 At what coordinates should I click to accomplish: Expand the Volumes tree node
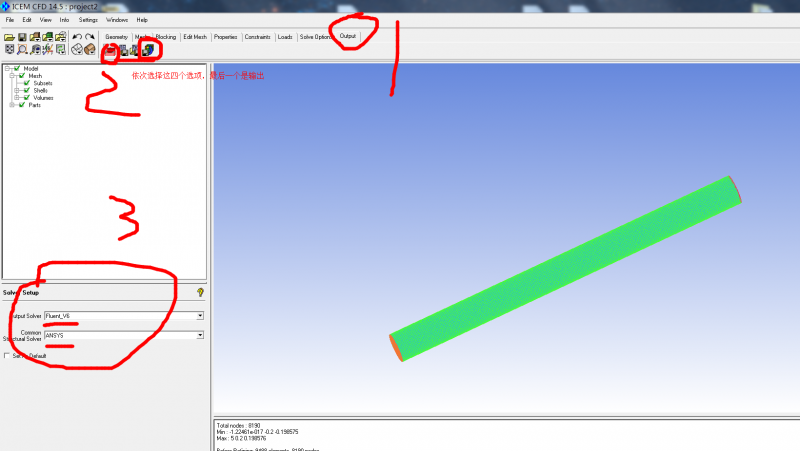pos(17,97)
